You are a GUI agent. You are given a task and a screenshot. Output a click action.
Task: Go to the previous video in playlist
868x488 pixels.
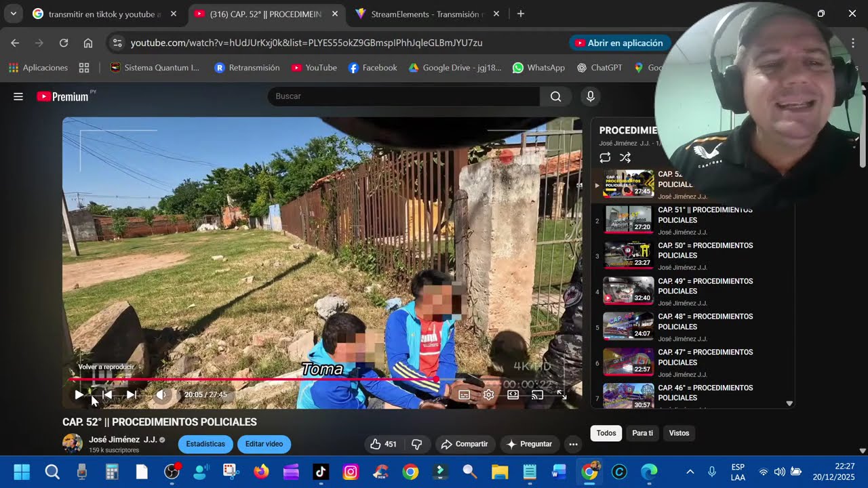coord(106,394)
